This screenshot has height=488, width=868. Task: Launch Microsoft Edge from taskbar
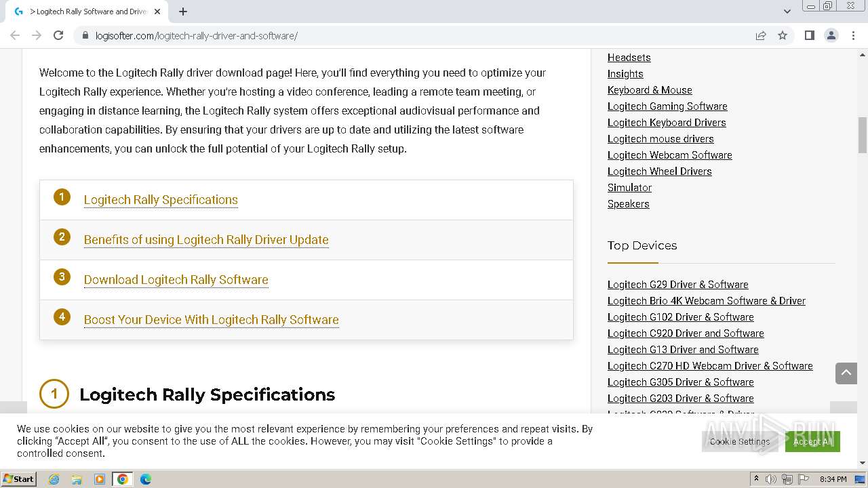(x=145, y=479)
